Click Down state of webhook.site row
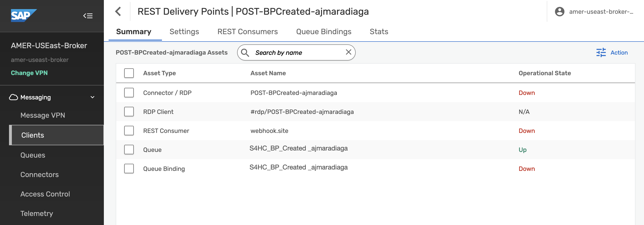The height and width of the screenshot is (225, 644). point(527,131)
